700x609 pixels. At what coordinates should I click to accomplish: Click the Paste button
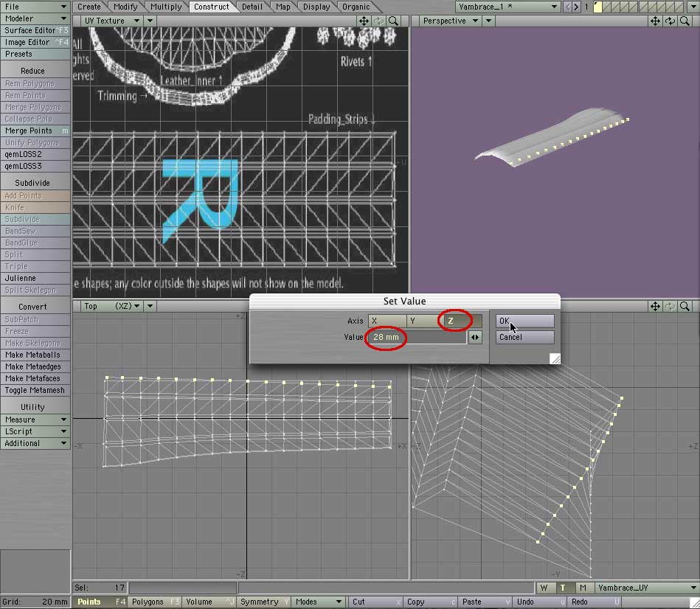pos(485,602)
